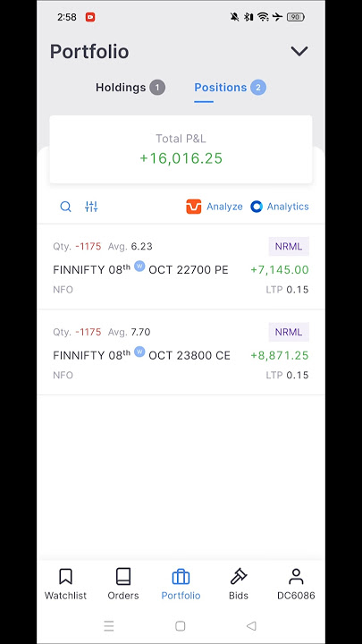Tap the search magnifier icon

click(65, 207)
